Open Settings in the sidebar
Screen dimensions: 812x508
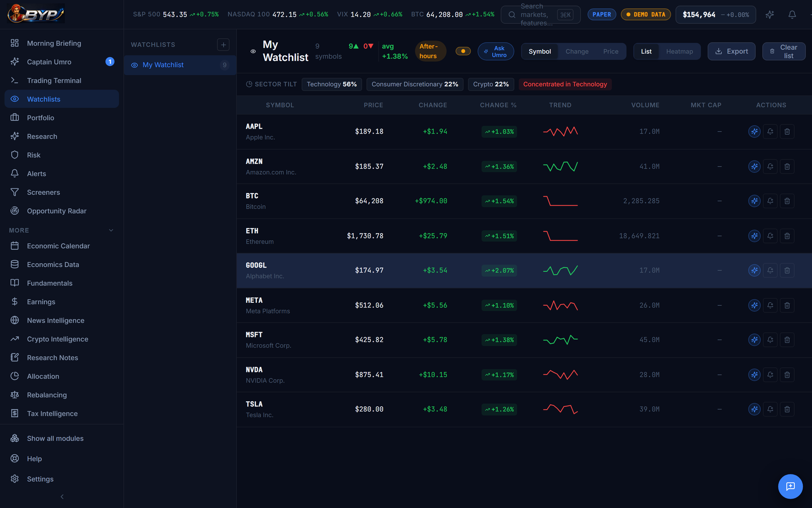coord(62,479)
